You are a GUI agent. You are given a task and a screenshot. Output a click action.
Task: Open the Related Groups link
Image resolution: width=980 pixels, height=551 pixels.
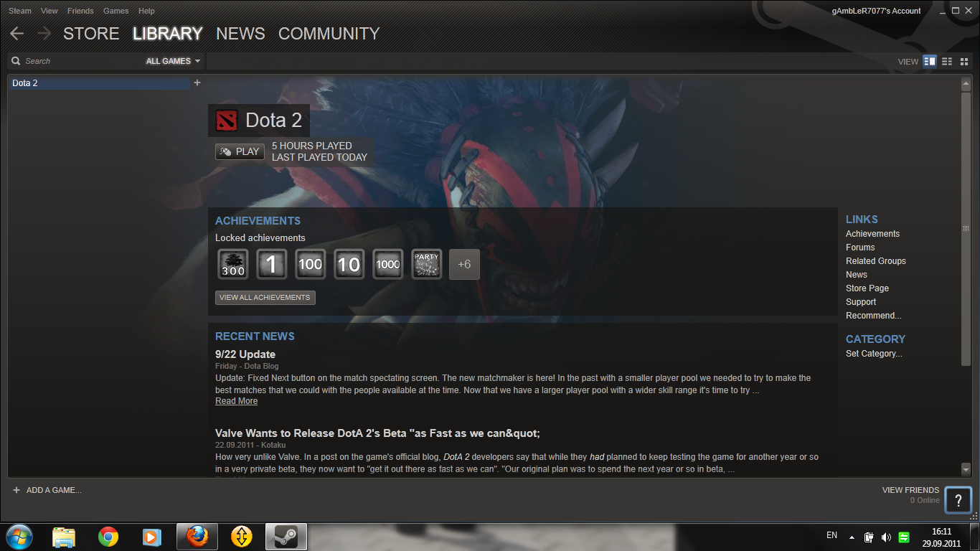click(876, 261)
